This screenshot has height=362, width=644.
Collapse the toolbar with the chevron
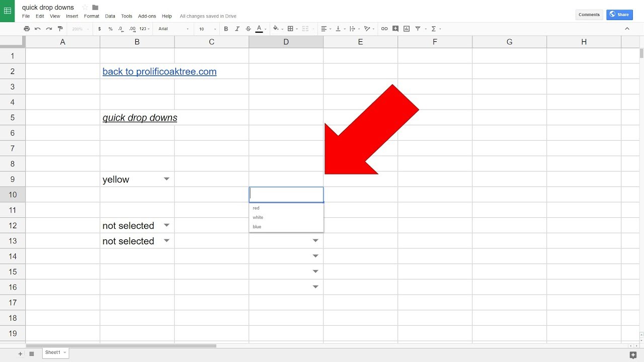627,29
